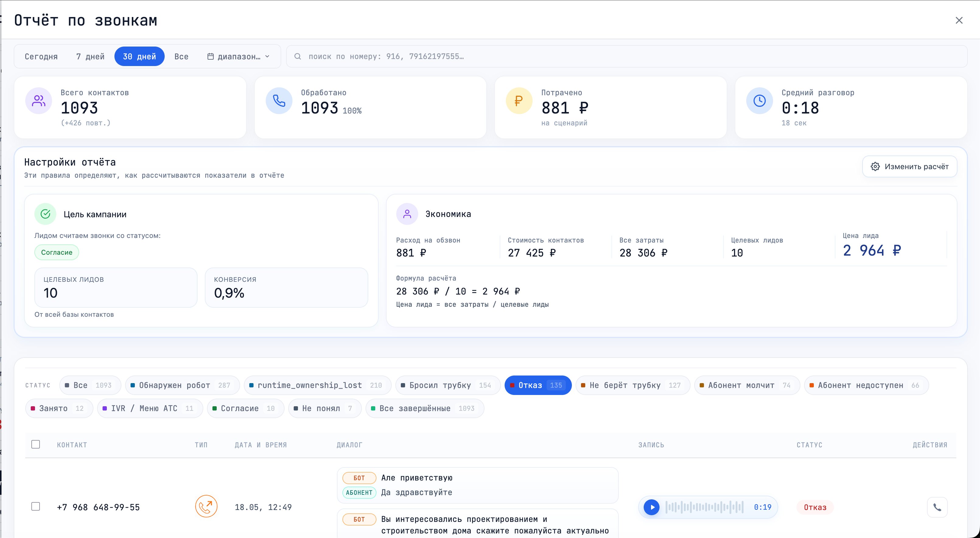Switch to '7 дней' period

pos(90,56)
